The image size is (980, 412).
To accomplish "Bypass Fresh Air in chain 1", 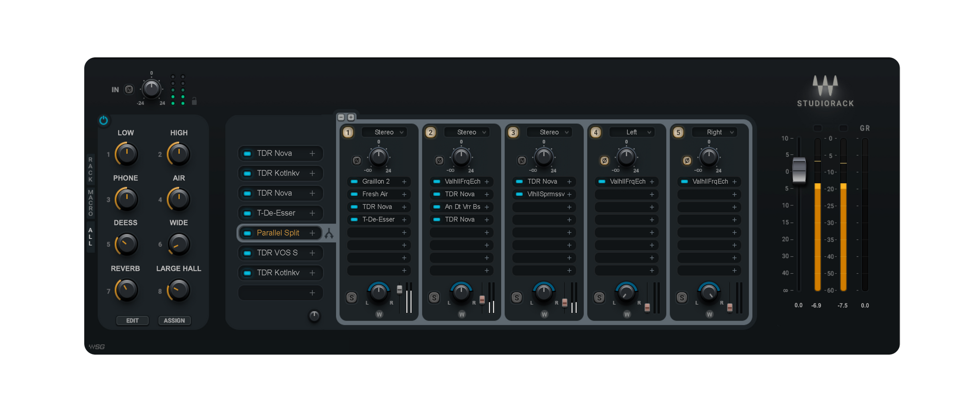I will pos(354,194).
